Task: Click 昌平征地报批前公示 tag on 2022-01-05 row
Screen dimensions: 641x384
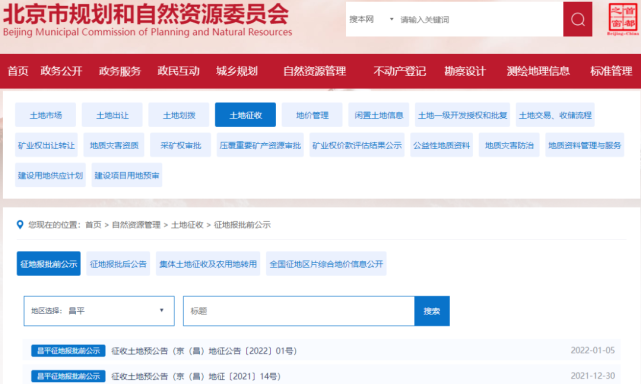Action: [x=68, y=350]
